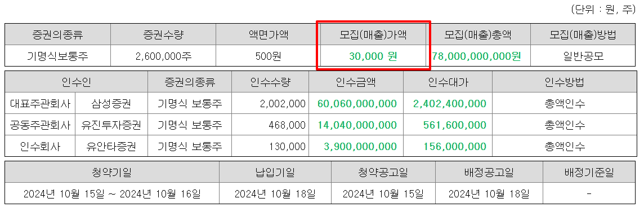Click the 기명식보통주 cell
This screenshot has width=644, height=207.
[x=57, y=56]
